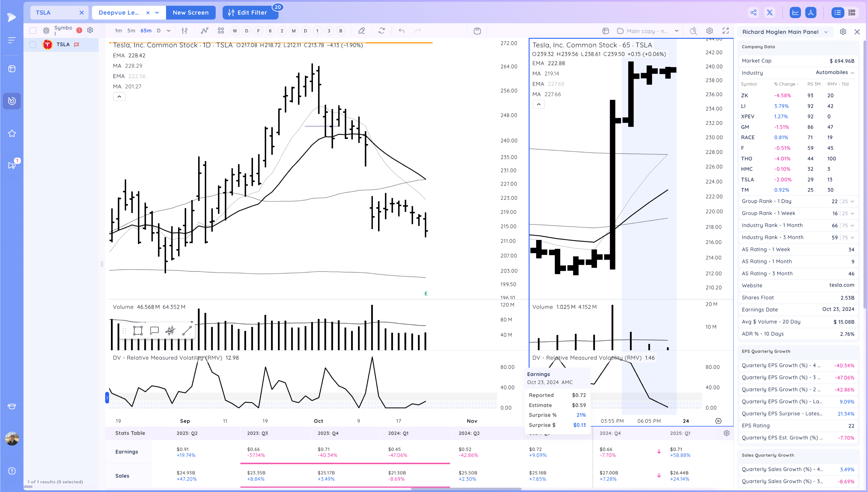The height and width of the screenshot is (492, 868).
Task: Expand the 65-minute chart to fullscreen
Action: point(725,31)
